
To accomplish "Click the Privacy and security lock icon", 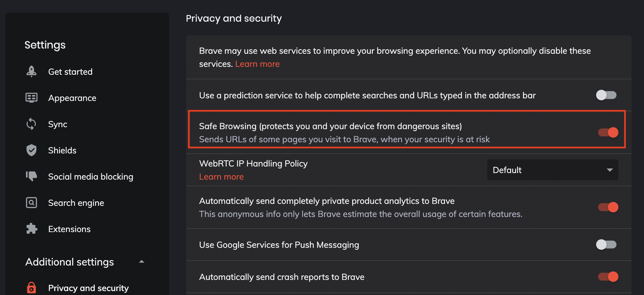I will click(31, 288).
